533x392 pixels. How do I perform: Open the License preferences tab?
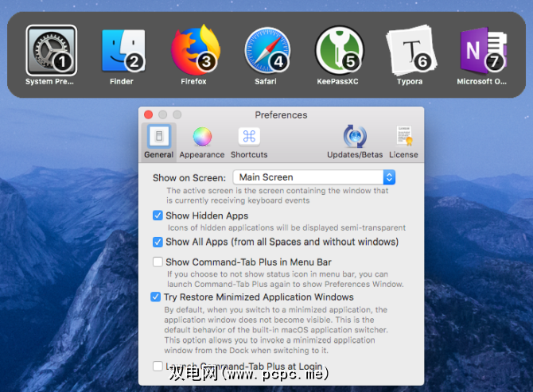[x=403, y=142]
